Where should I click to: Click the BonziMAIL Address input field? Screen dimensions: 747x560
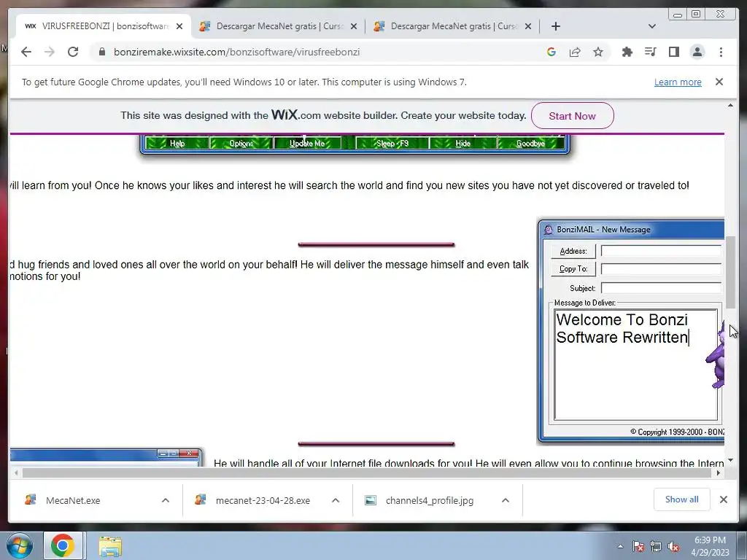point(661,251)
